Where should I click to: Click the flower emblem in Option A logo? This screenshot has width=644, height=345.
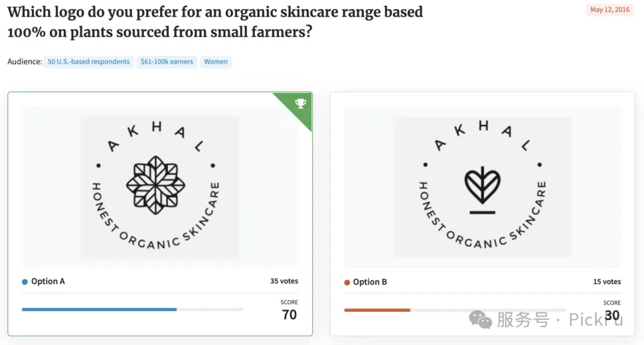coord(155,185)
